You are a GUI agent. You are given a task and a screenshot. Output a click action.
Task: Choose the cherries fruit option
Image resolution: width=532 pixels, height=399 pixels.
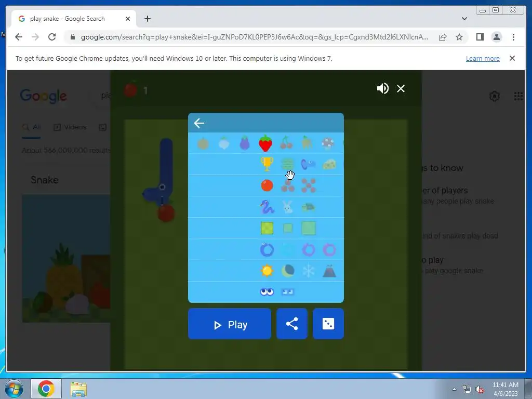click(x=286, y=143)
